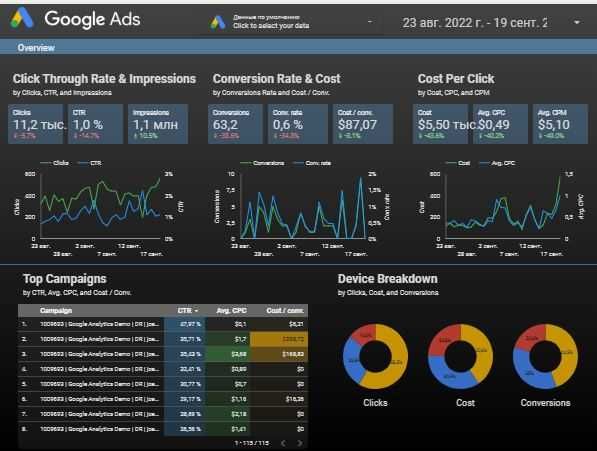Click the Cost donut chart
This screenshot has width=597, height=451.
pos(461,356)
